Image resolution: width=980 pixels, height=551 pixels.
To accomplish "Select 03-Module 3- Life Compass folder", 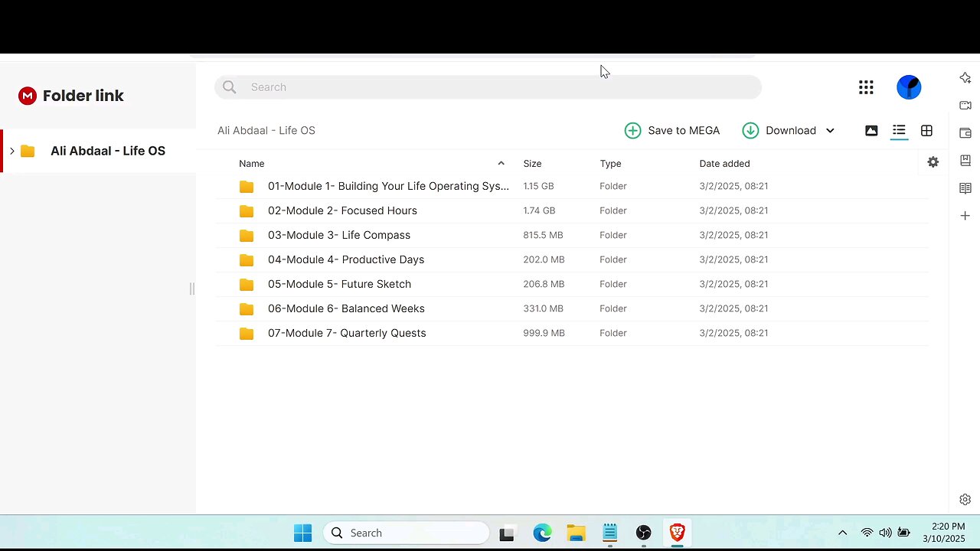I will click(x=572, y=235).
